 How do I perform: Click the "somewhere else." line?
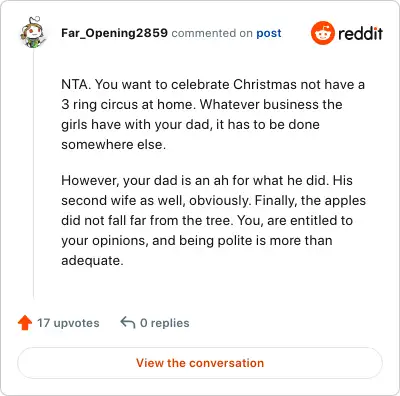(113, 144)
